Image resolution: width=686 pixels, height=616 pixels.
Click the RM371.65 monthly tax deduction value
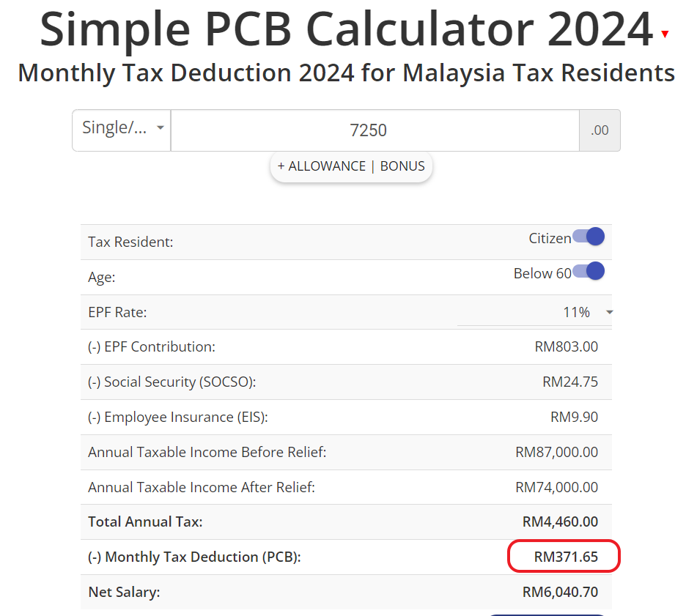[x=566, y=557]
